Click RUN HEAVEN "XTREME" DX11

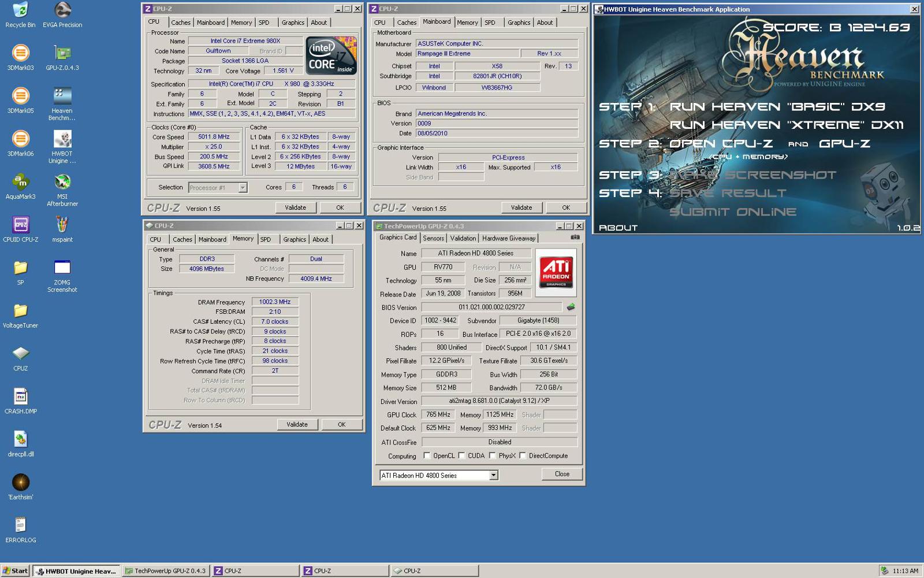787,125
